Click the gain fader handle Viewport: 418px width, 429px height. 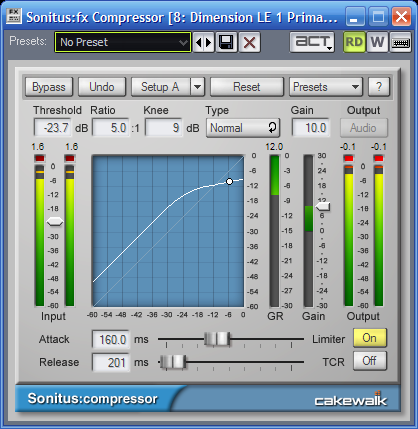pos(323,207)
